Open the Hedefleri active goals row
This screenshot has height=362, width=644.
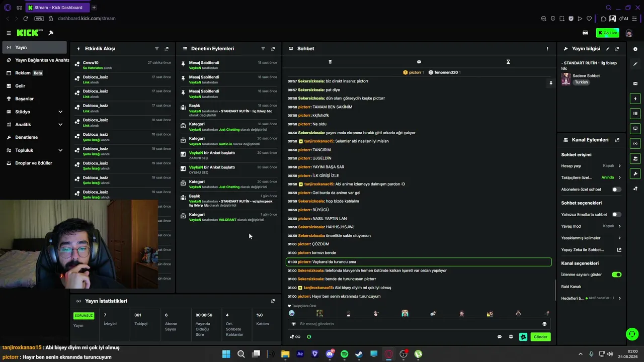[x=591, y=298]
